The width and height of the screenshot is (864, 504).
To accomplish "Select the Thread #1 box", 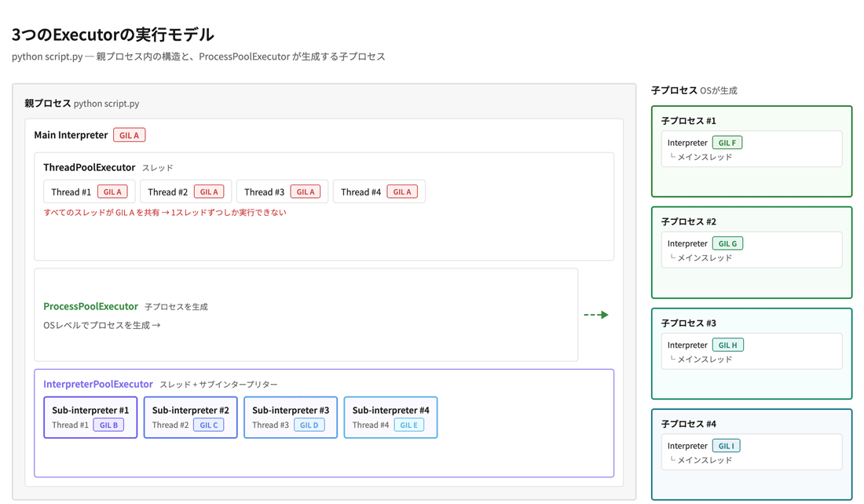I will (x=89, y=192).
